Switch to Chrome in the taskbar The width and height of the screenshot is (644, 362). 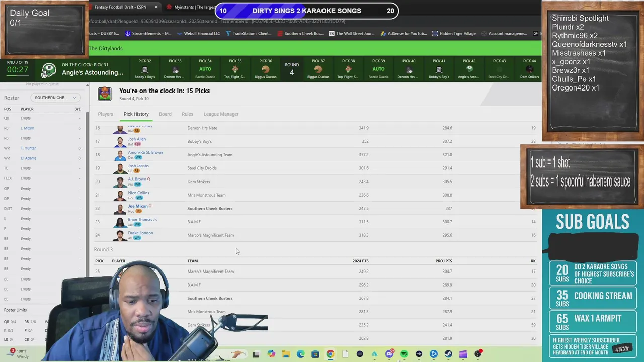[330, 354]
